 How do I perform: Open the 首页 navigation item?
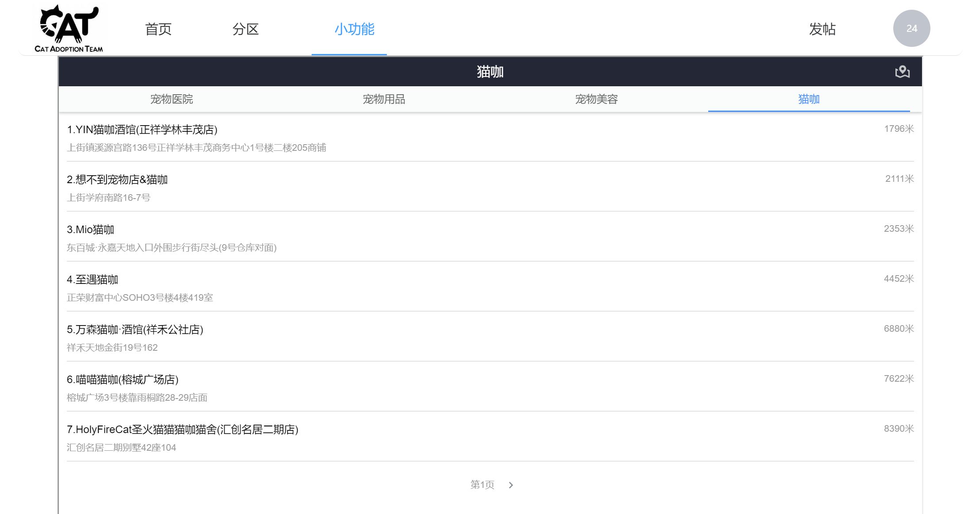(x=158, y=29)
